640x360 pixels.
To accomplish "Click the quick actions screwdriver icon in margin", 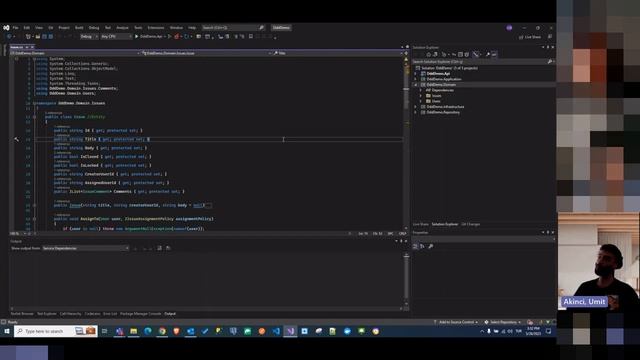I will pos(16,139).
